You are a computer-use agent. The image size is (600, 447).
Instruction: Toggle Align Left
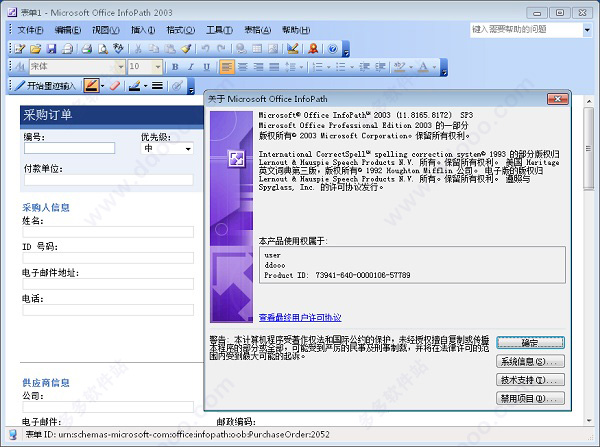(227, 67)
